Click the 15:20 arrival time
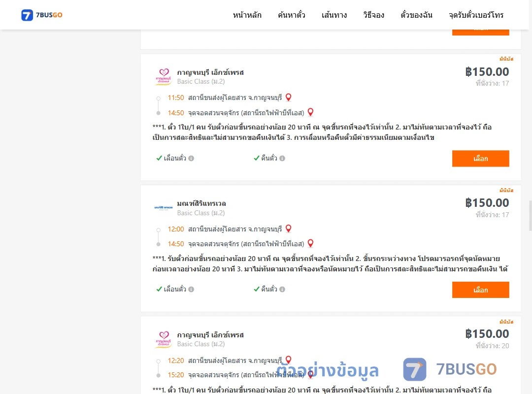Viewport: 532px width, 394px height. tap(176, 375)
